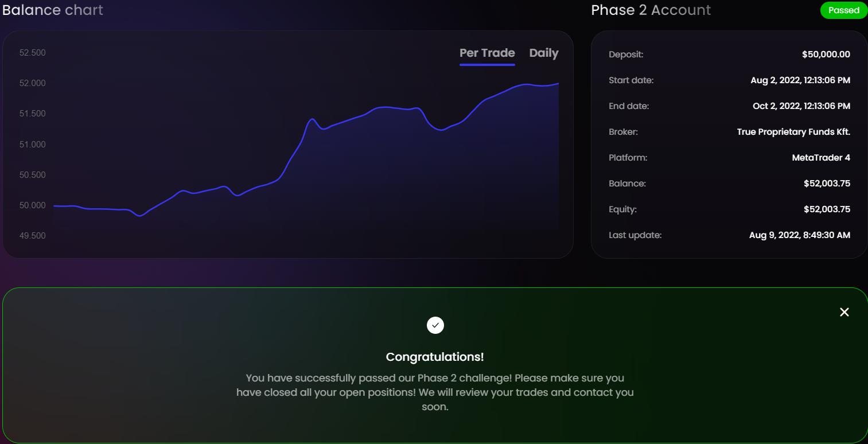The image size is (868, 444).
Task: Click the Congratulations! banner title
Action: (x=435, y=357)
